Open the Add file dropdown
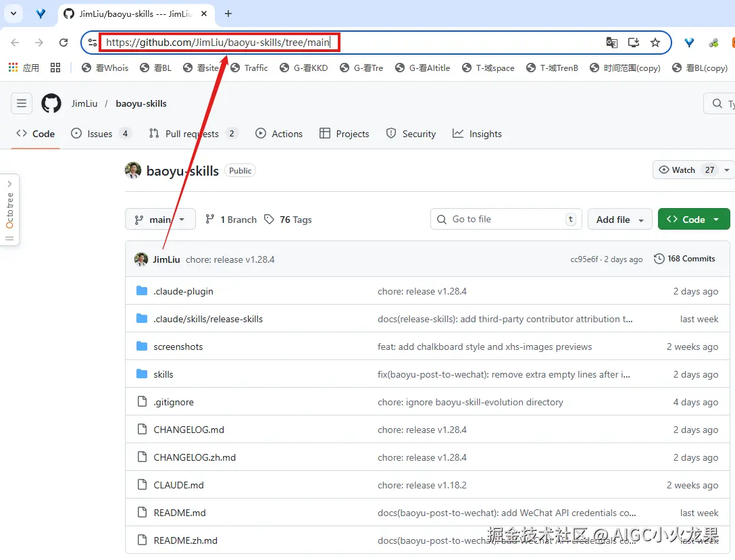The width and height of the screenshot is (735, 560). 620,220
